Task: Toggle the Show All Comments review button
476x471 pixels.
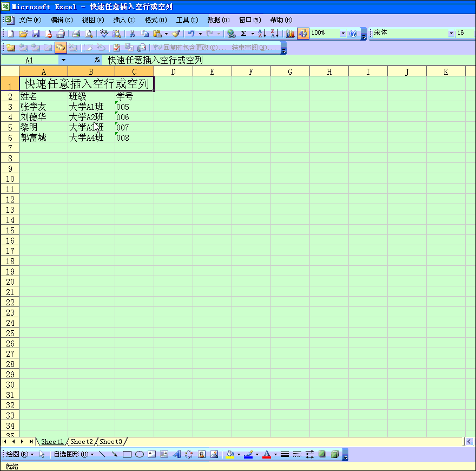Action: [x=61, y=48]
